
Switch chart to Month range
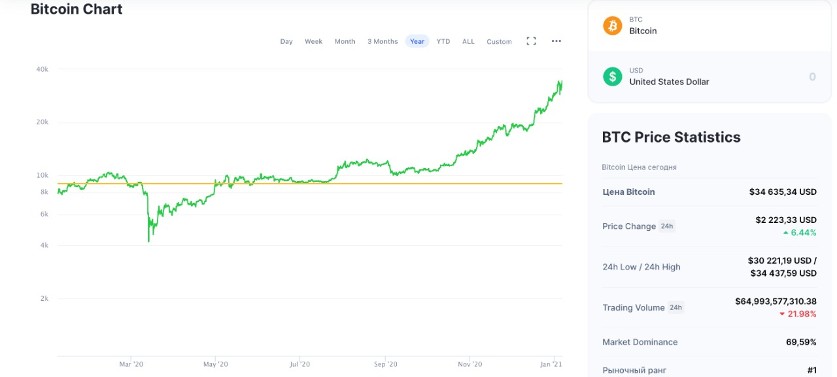[345, 41]
